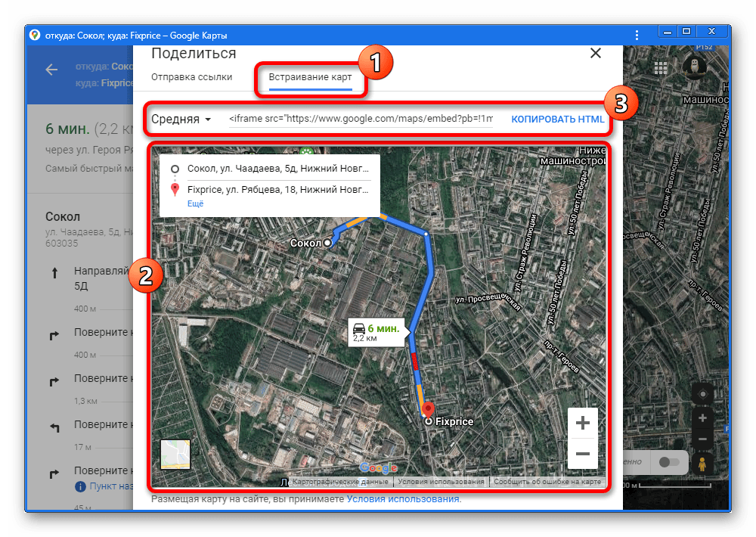
Task: Click Fixprice destination address in route card
Action: tap(277, 190)
